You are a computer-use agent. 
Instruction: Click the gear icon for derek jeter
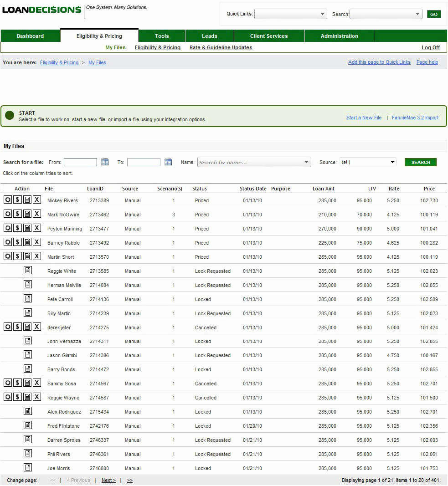click(x=8, y=327)
